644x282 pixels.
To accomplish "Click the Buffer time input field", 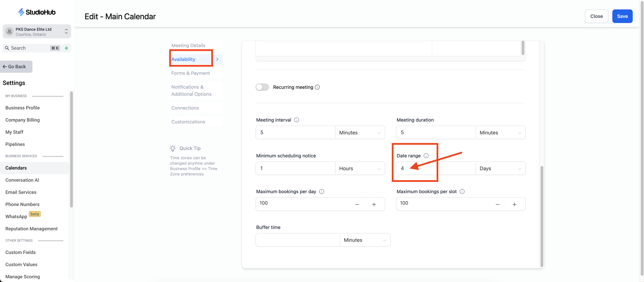I will point(297,240).
